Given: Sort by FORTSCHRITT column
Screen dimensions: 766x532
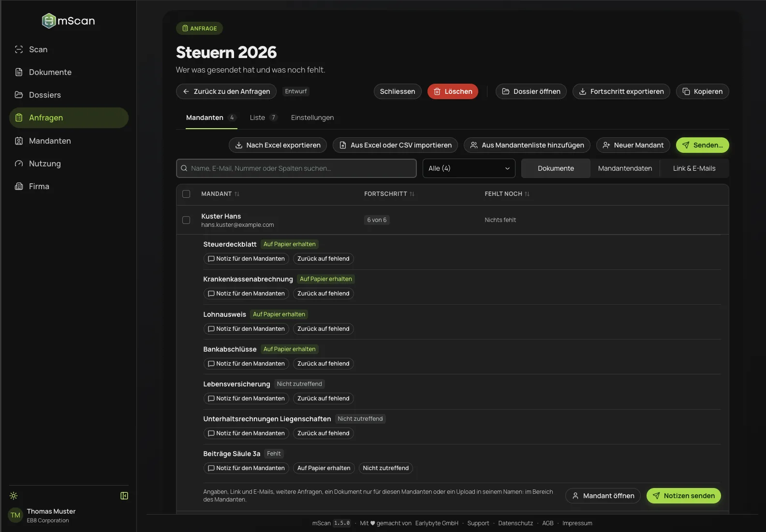Looking at the screenshot, I should (x=389, y=194).
